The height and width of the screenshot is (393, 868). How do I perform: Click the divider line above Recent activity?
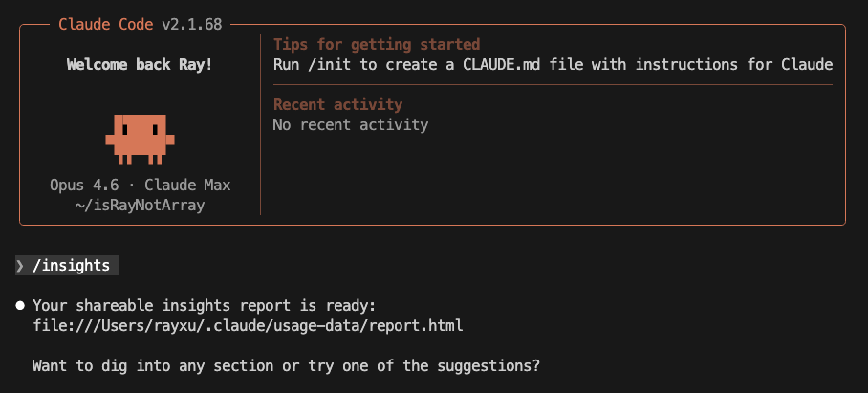pyautogui.click(x=553, y=84)
